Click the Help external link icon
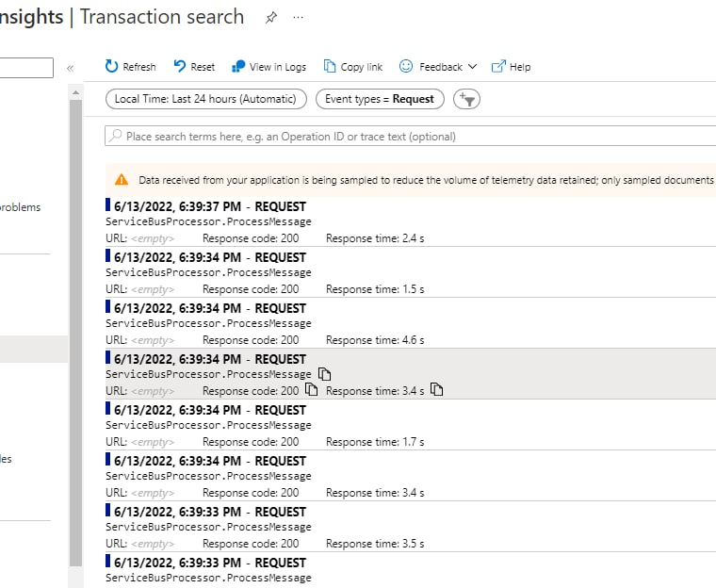The width and height of the screenshot is (716, 588). coord(499,67)
